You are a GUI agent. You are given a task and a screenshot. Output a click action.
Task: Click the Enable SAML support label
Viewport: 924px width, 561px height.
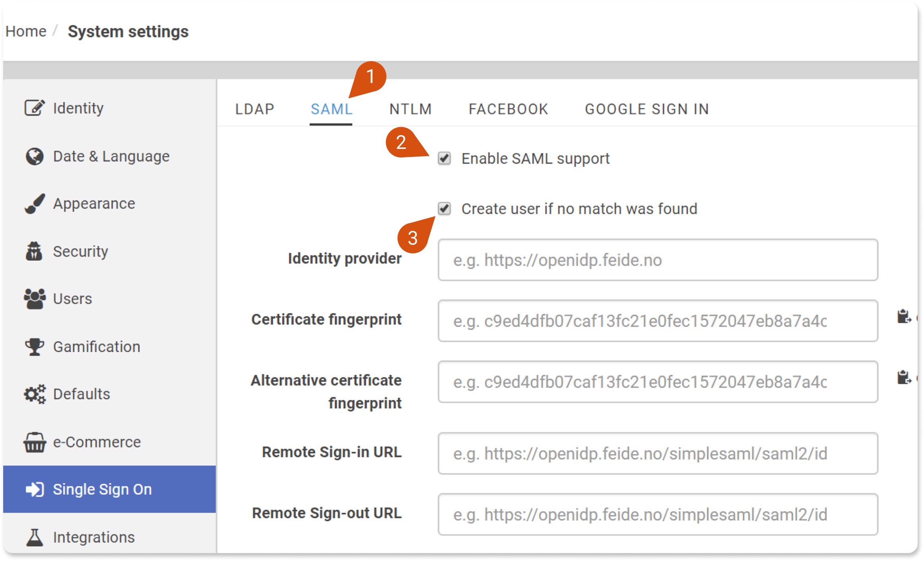(x=535, y=159)
